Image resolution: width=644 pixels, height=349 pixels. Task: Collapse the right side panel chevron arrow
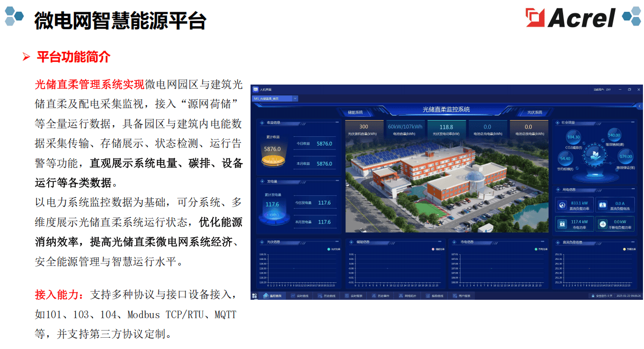click(x=639, y=106)
